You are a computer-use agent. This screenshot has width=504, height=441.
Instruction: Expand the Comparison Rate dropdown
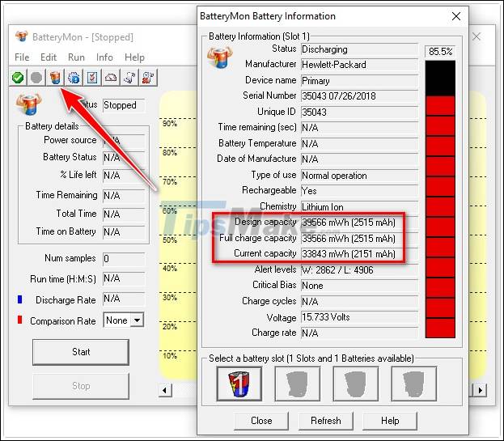pos(138,320)
